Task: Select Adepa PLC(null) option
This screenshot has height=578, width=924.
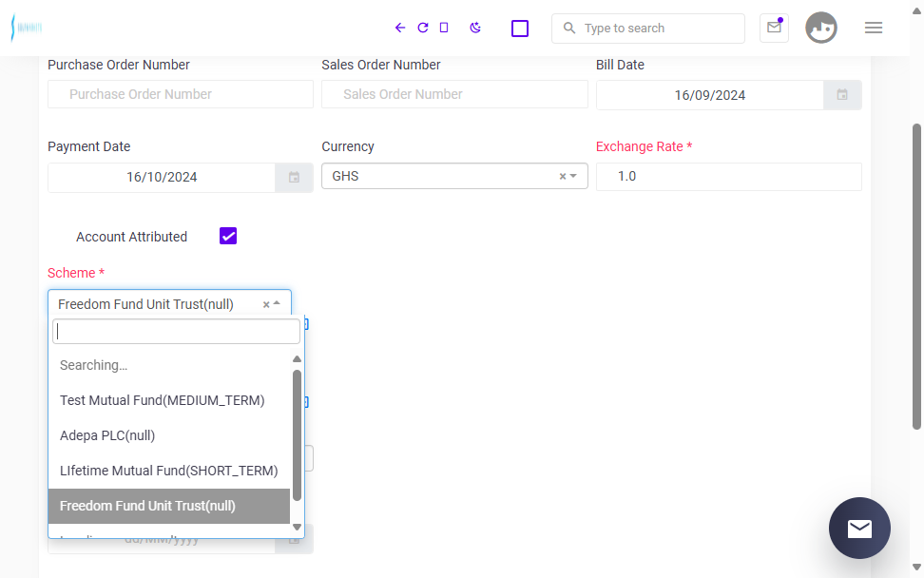Action: pos(169,435)
